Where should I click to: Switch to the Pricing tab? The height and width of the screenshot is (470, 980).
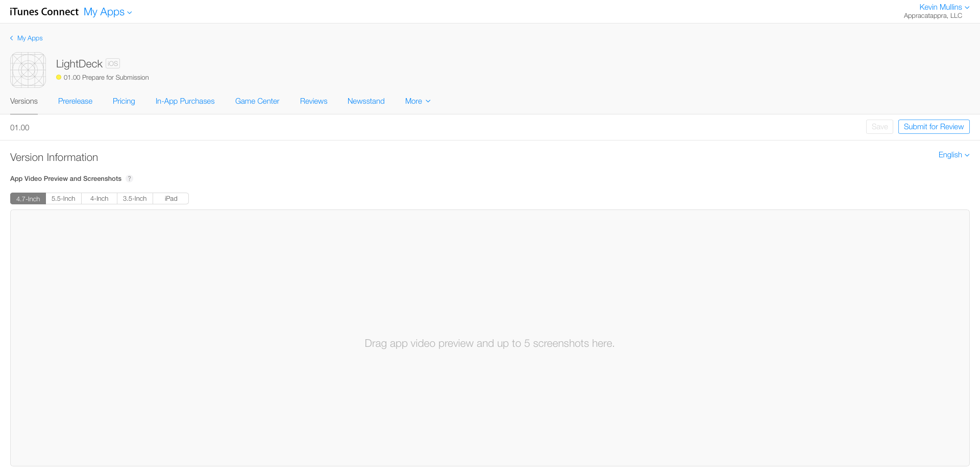[124, 101]
